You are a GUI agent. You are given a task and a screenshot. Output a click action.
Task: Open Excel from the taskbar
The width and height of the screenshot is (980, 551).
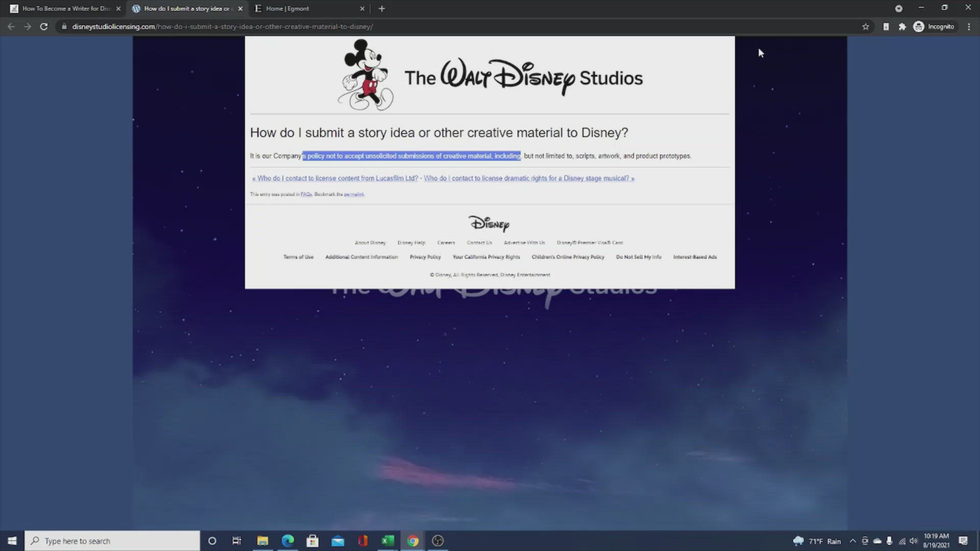(x=388, y=541)
